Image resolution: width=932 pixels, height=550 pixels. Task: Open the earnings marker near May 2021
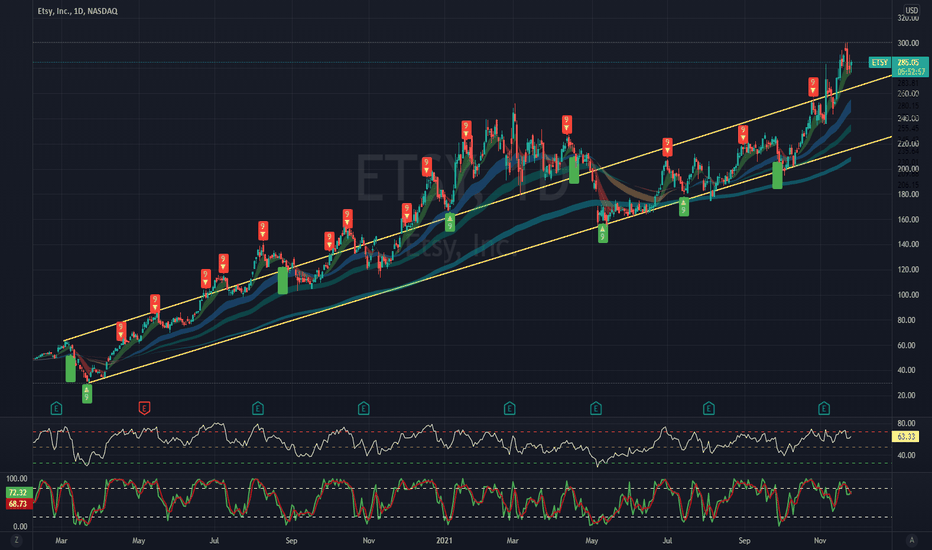596,408
